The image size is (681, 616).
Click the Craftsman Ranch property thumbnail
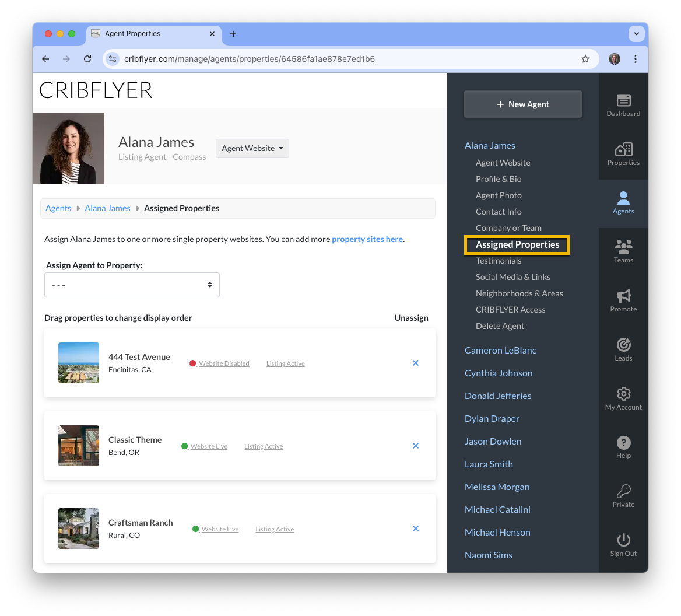[79, 528]
